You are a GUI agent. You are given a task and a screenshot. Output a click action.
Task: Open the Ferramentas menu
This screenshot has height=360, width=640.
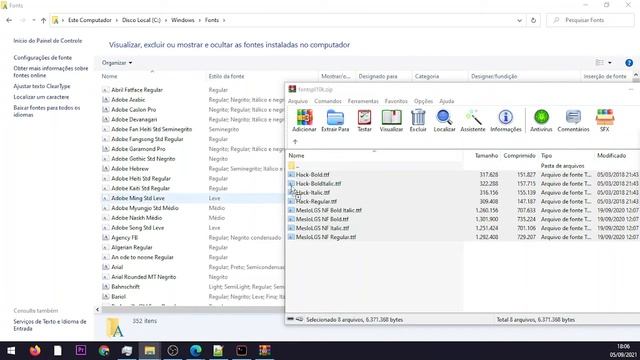363,101
